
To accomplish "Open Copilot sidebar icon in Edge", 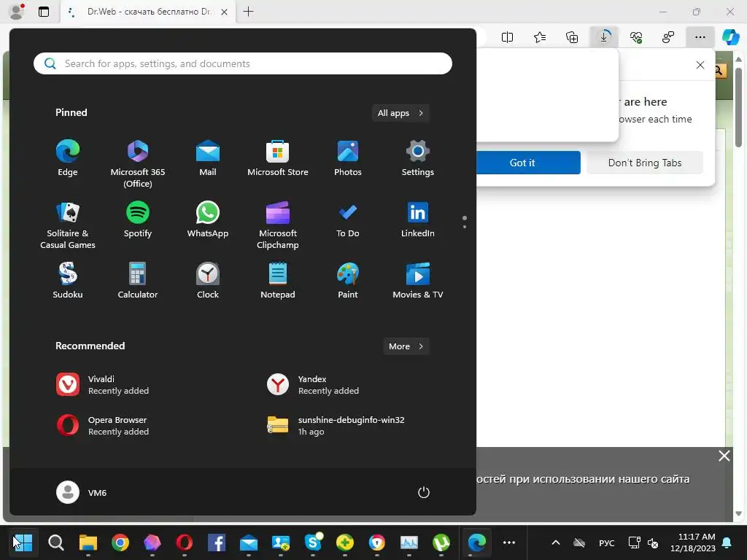I will pyautogui.click(x=731, y=37).
